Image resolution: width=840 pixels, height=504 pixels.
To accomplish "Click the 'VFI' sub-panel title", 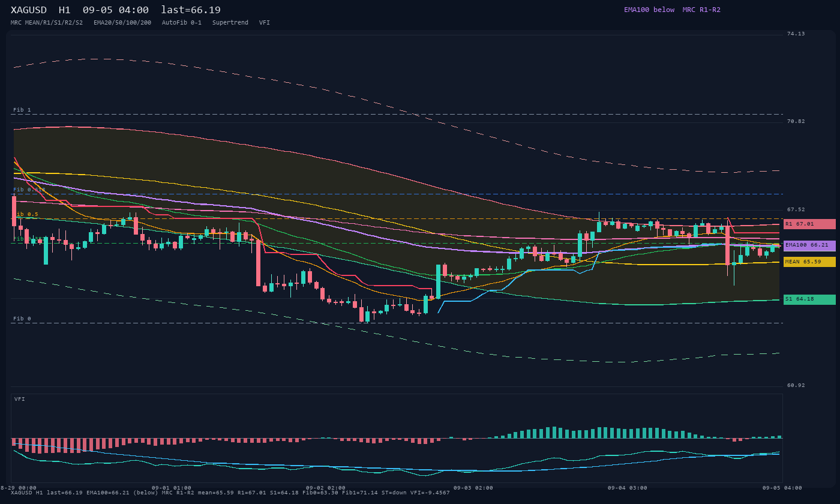I will click(20, 399).
